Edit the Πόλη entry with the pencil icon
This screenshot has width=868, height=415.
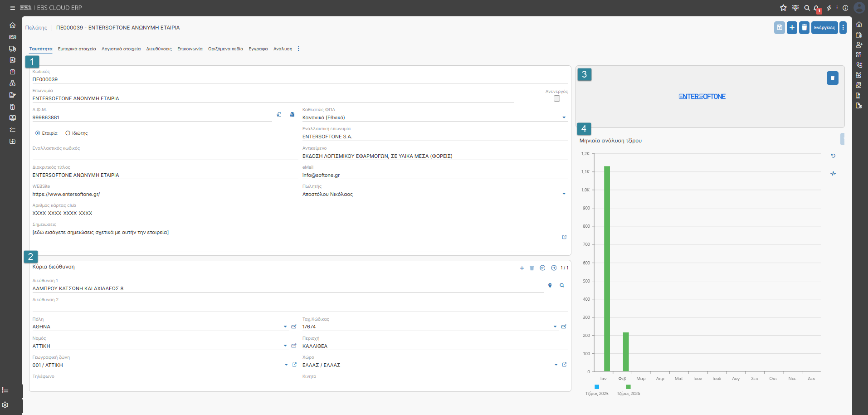pos(294,327)
